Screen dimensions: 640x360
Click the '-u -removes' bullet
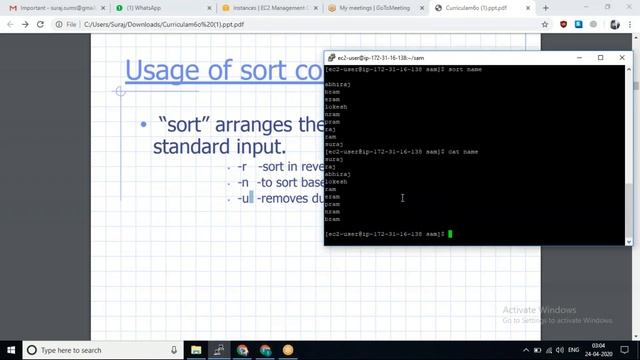pyautogui.click(x=281, y=198)
